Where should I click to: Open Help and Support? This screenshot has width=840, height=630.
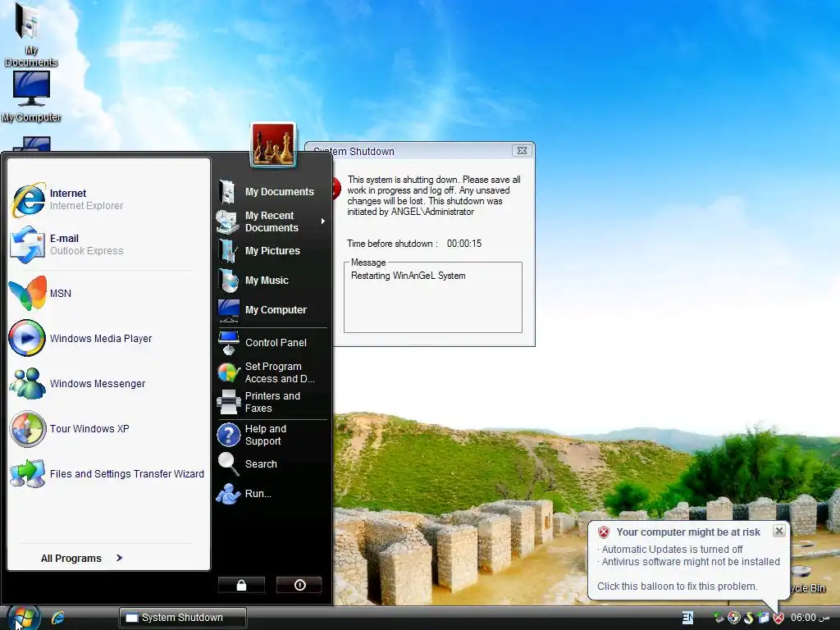point(272,435)
